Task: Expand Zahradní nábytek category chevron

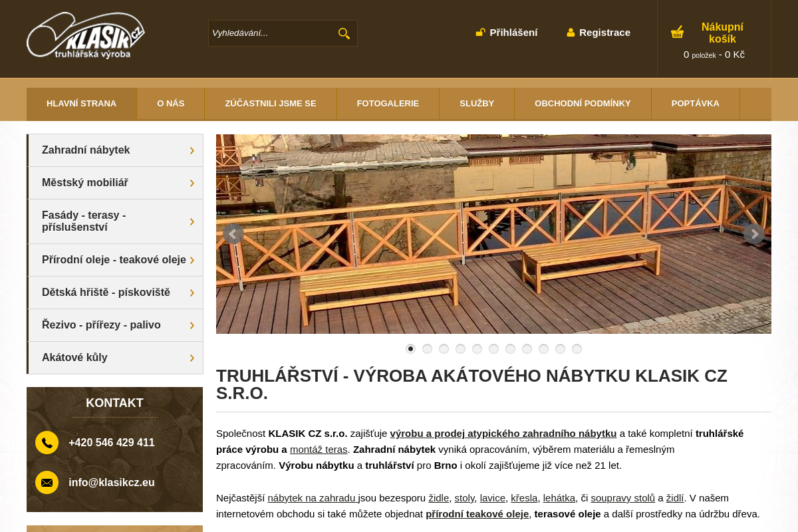Action: tap(192, 150)
